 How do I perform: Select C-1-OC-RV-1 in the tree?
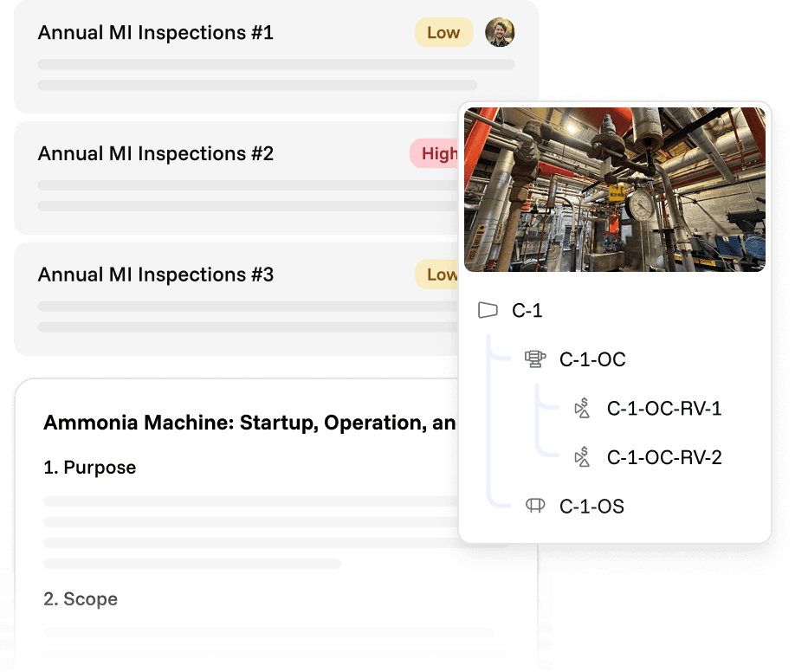[664, 408]
